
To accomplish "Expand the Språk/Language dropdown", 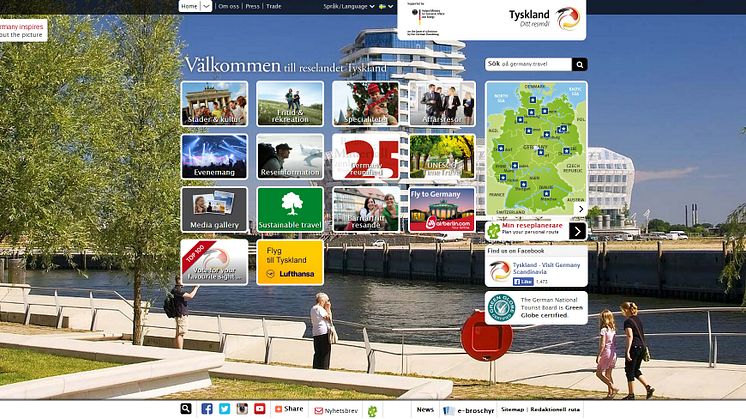I will coord(349,7).
